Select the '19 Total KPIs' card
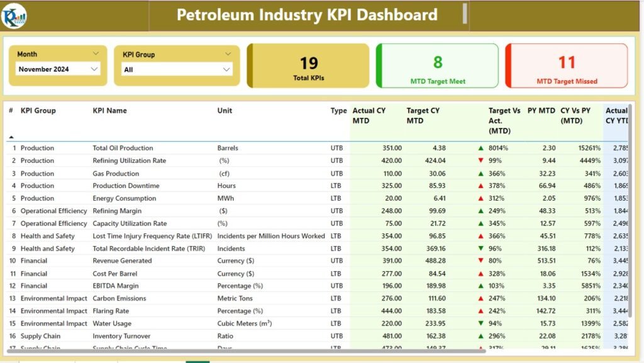 [308, 64]
